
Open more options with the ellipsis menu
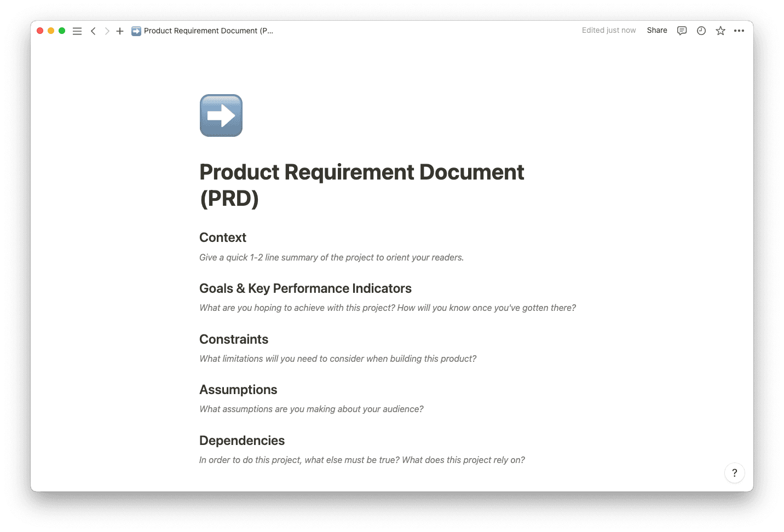739,31
